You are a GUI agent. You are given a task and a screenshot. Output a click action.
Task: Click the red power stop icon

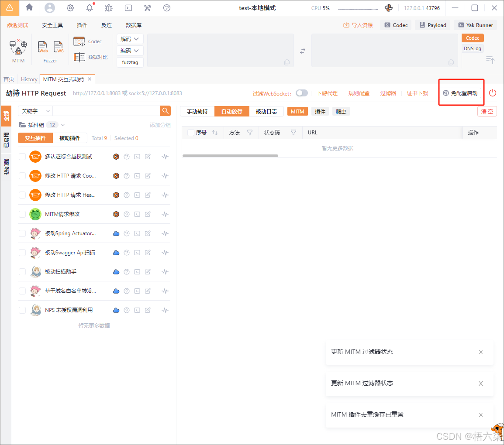click(x=493, y=93)
